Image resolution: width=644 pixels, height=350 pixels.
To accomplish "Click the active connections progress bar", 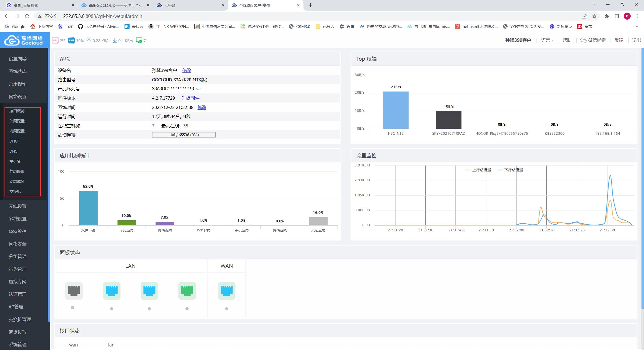I will [x=184, y=135].
